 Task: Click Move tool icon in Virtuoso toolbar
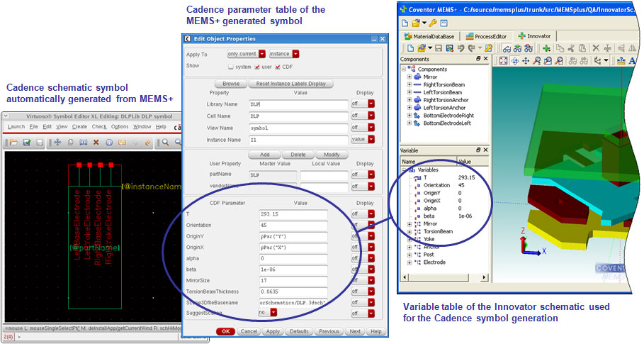[x=57, y=142]
